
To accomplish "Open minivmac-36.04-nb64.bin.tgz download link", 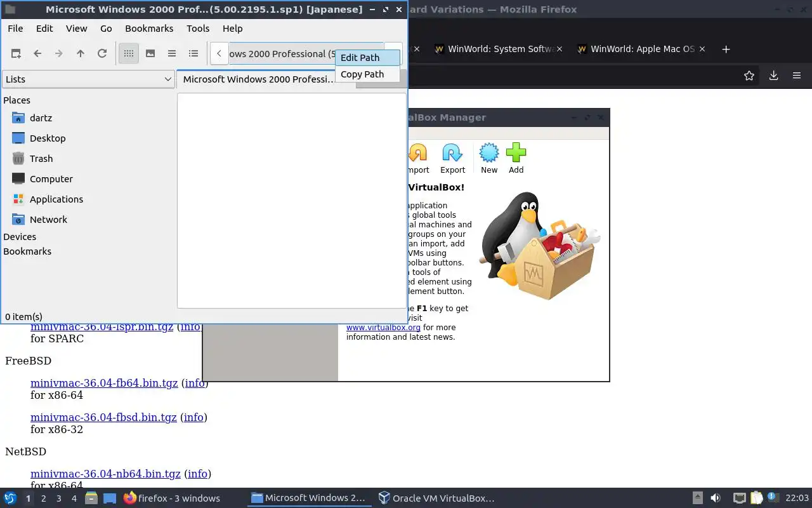I will 105,474.
